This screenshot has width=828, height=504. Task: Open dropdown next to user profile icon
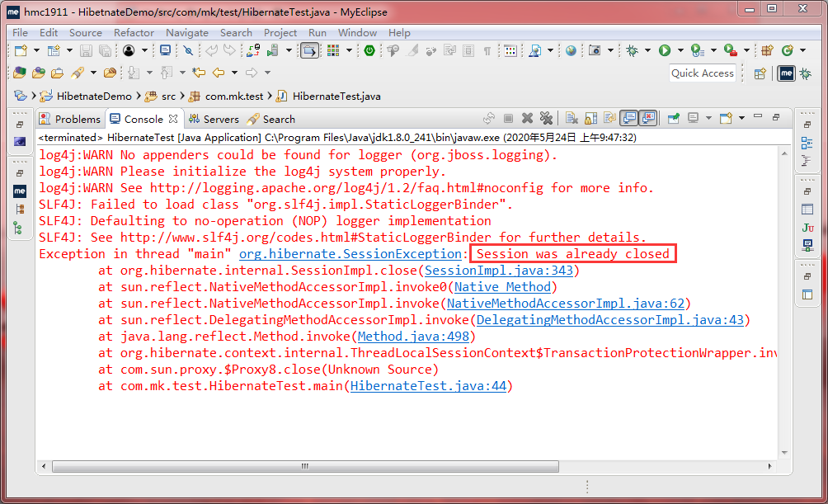point(144,50)
